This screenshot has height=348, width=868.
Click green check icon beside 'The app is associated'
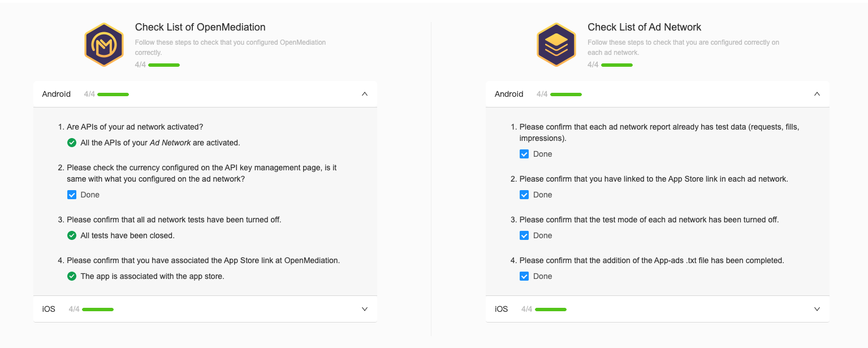point(72,276)
